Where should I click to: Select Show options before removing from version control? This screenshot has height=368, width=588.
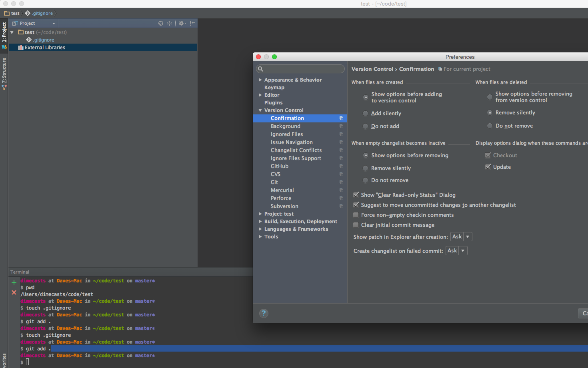[490, 97]
